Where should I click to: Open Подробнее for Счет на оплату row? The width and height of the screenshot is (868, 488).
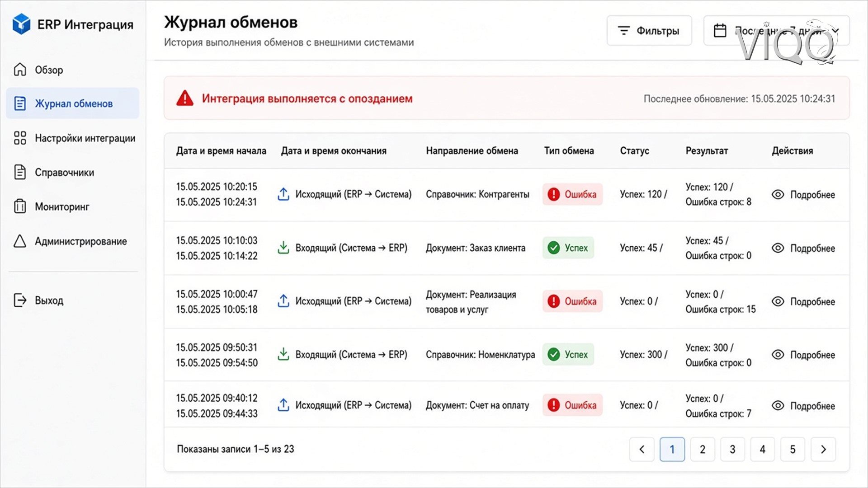[803, 406]
